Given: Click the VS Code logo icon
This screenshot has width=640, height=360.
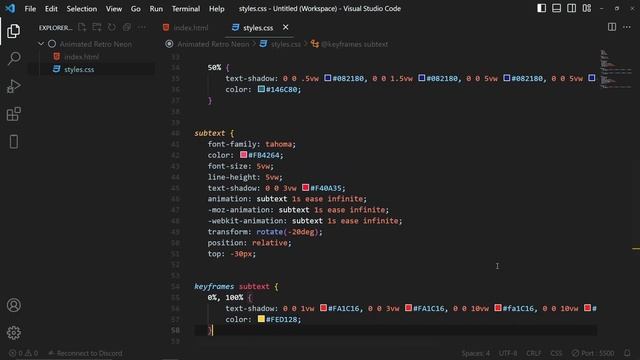Looking at the screenshot, I should (x=10, y=8).
